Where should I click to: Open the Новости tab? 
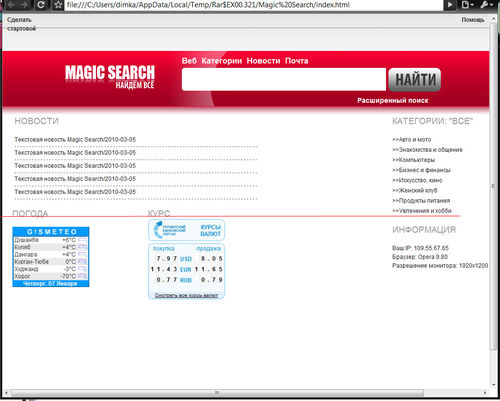click(263, 61)
